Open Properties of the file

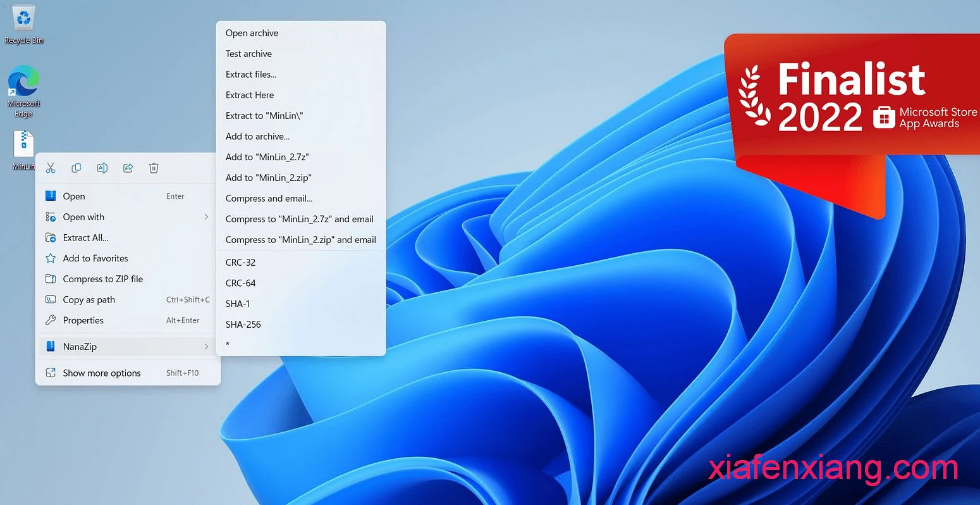pos(83,321)
